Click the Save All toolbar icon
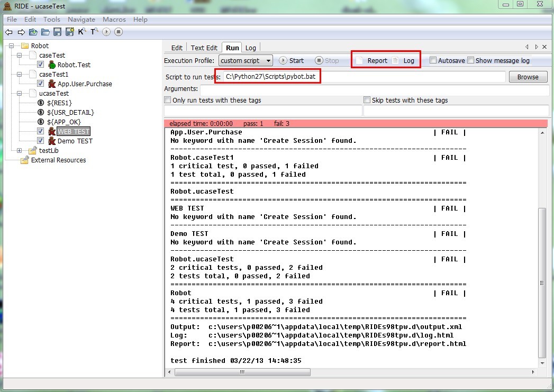 tap(70, 32)
